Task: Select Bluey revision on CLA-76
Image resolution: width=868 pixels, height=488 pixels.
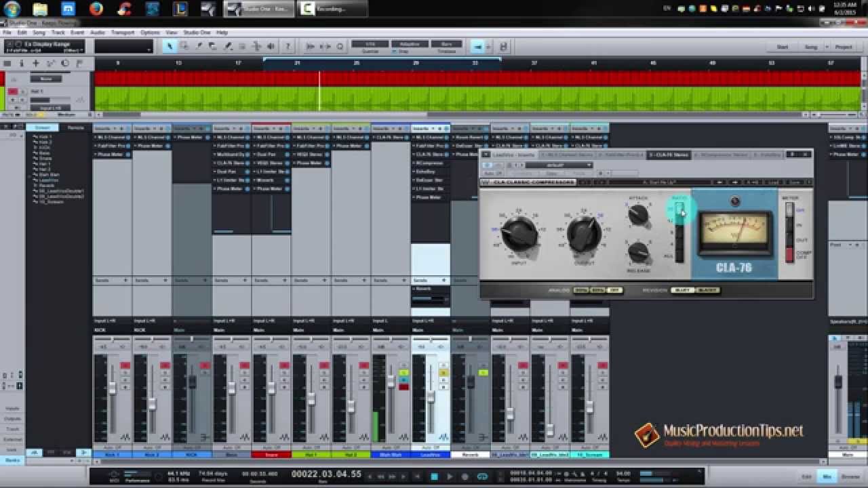Action: 683,290
